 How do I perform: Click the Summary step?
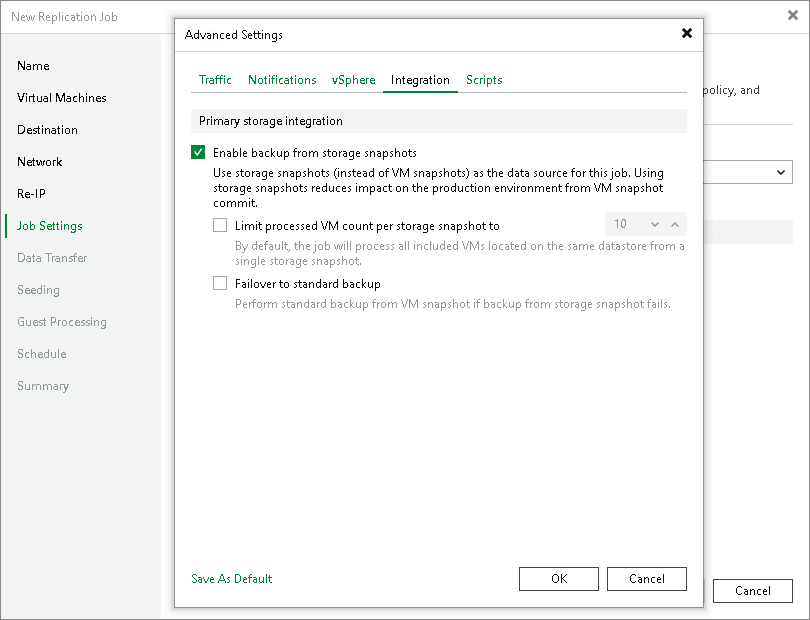point(42,386)
